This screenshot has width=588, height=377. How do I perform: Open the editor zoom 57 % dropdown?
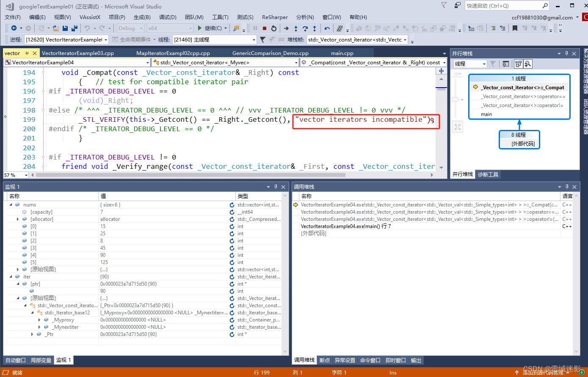pos(16,175)
